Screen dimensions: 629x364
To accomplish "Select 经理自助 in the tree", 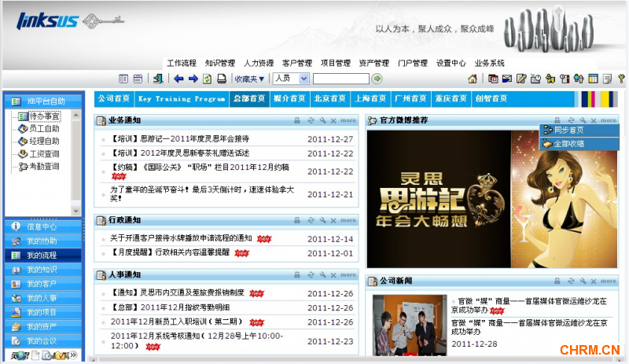I will pyautogui.click(x=44, y=142).
